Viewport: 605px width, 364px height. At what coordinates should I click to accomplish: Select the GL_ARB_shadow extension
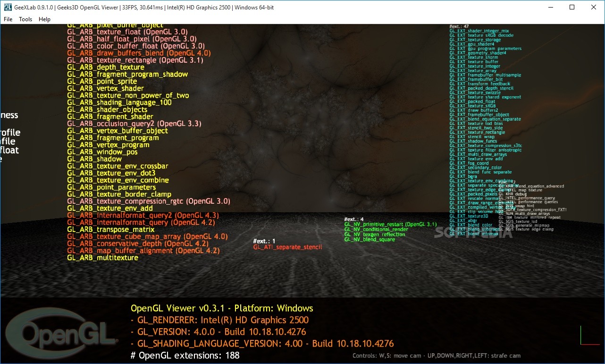click(94, 159)
